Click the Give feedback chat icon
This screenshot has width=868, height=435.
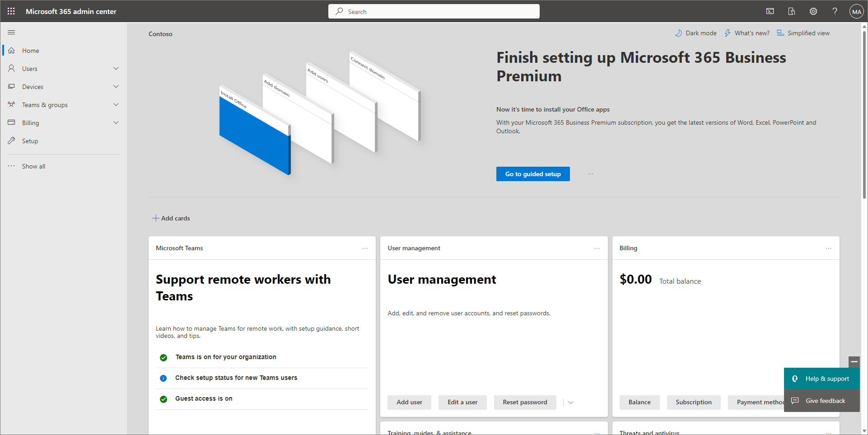[x=795, y=401]
